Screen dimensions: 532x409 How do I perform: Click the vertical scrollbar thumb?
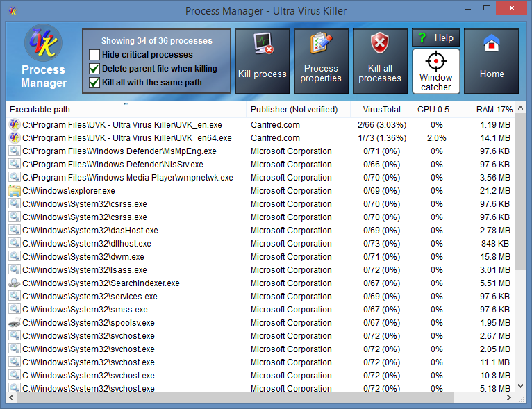[520, 192]
